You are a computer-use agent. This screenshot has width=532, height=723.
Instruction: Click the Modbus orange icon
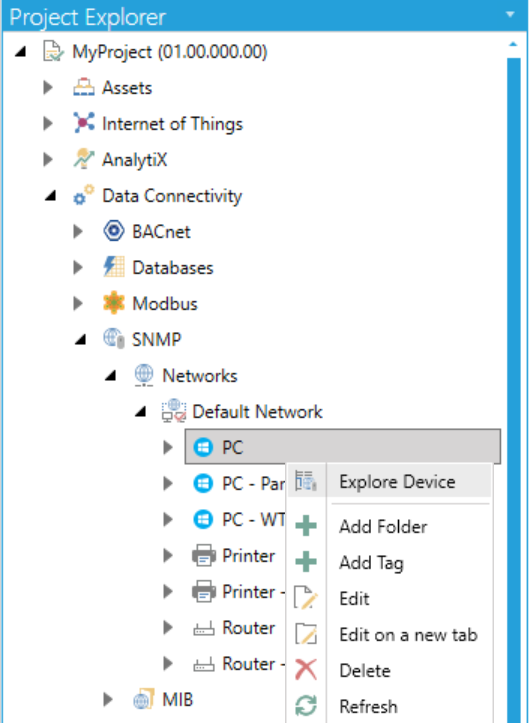coord(114,303)
